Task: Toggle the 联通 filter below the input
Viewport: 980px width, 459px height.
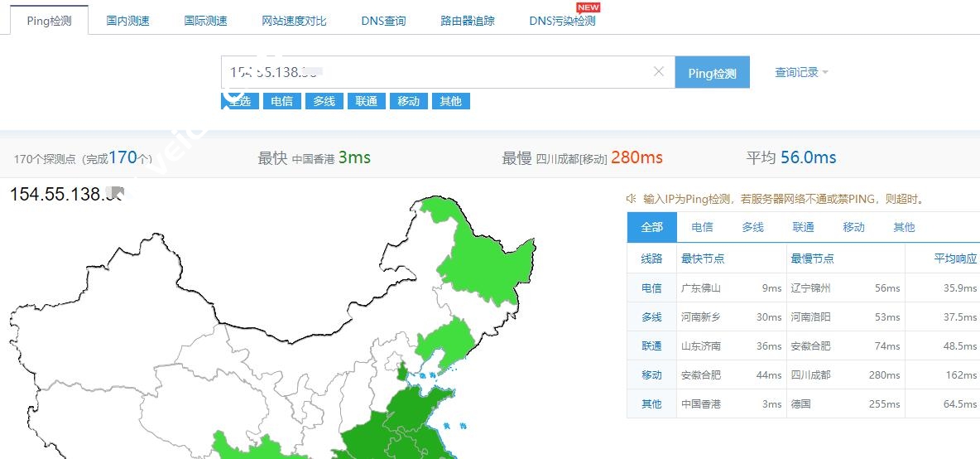Action: coord(366,101)
